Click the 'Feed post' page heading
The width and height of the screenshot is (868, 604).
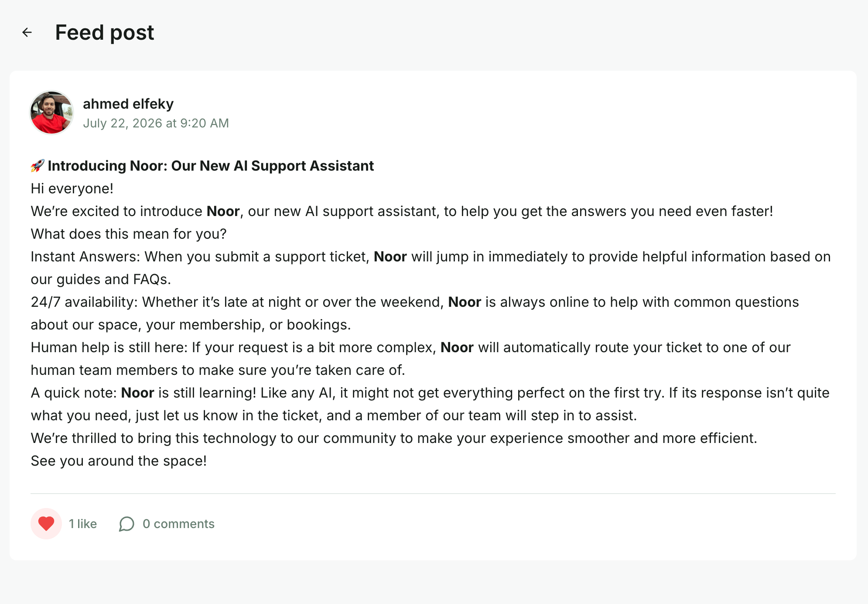(105, 32)
